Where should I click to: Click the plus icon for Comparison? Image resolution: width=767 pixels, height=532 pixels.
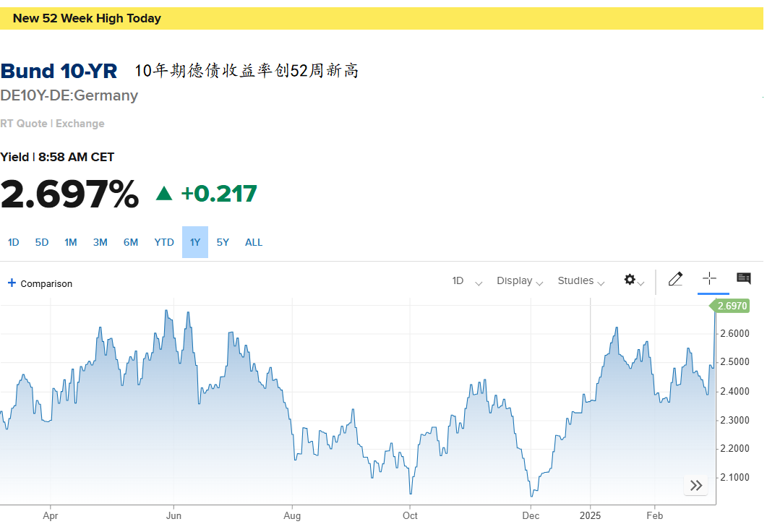click(x=12, y=283)
